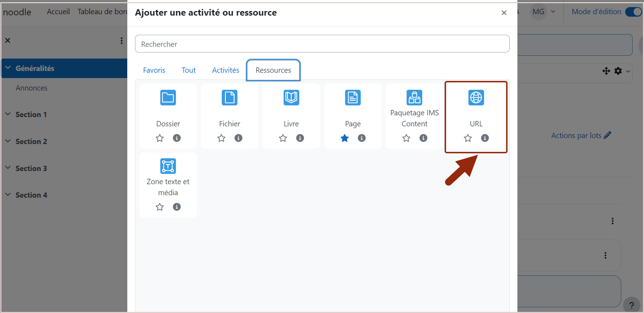Open Section 4 link in course index
The height and width of the screenshot is (313, 644).
click(x=31, y=195)
